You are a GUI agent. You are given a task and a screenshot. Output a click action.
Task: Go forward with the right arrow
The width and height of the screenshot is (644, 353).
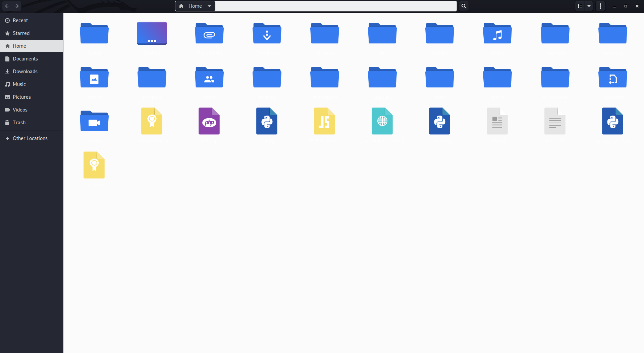tap(17, 6)
